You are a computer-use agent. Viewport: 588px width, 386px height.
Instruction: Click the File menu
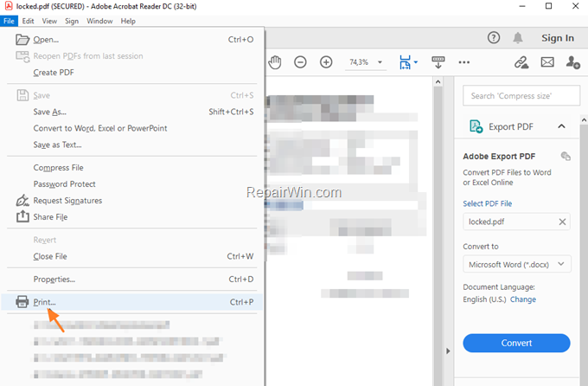9,21
